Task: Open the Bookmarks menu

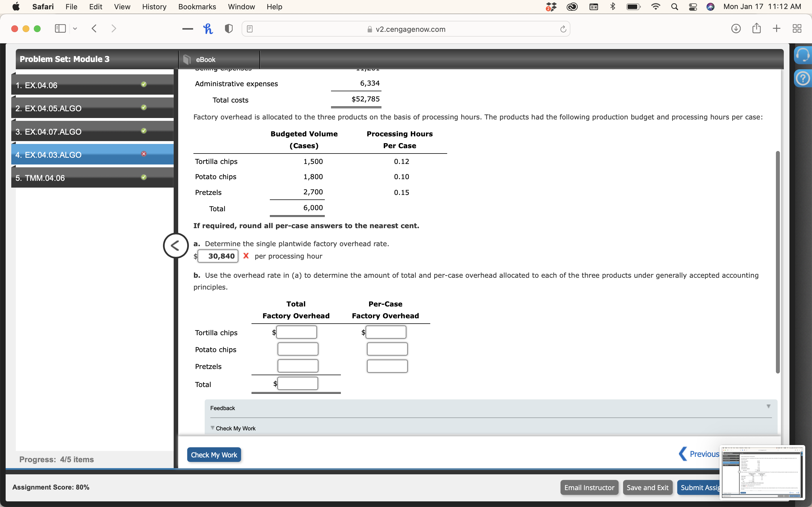Action: tap(197, 7)
